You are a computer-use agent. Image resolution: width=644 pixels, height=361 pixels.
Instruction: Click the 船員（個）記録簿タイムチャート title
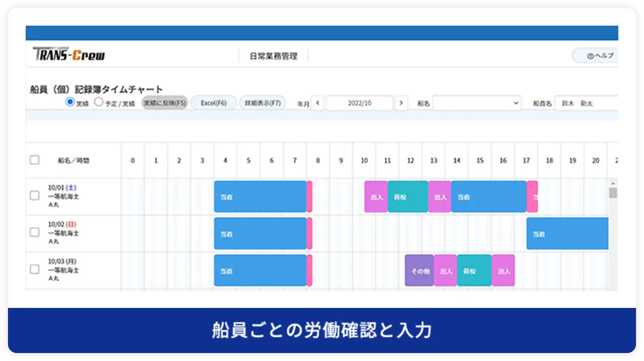click(x=97, y=90)
